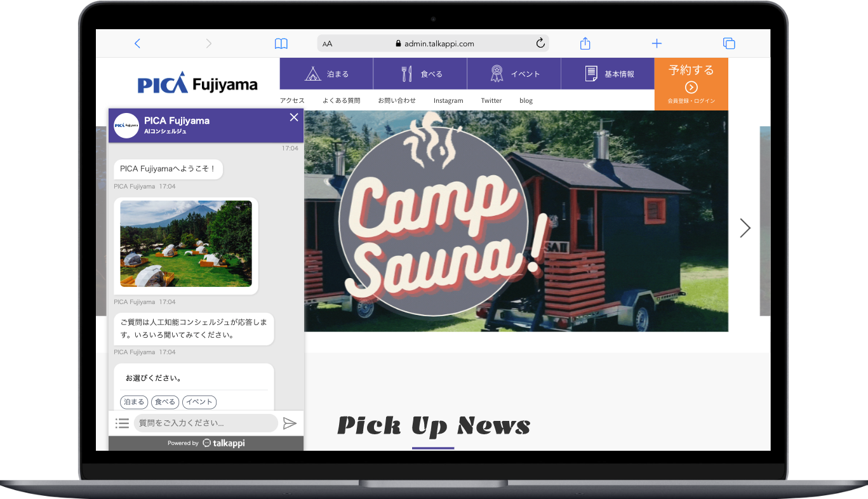The image size is (868, 499).
Task: Click the PICA Fujiyamaへようこそ！ chat message
Action: click(168, 169)
